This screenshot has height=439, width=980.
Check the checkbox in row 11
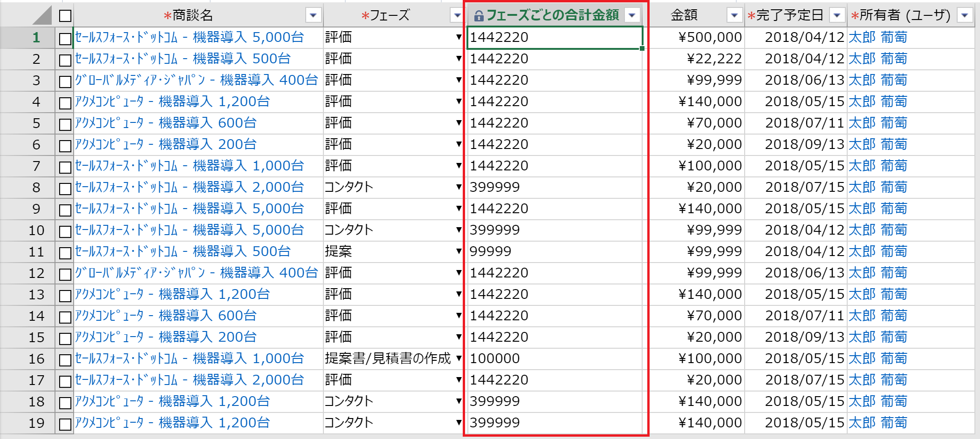tap(65, 253)
